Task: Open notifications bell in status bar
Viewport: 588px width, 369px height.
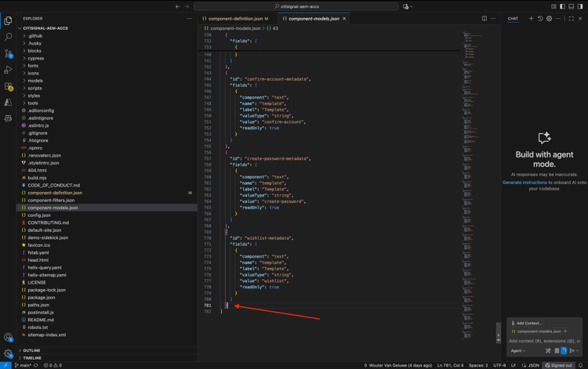Action: point(580,365)
